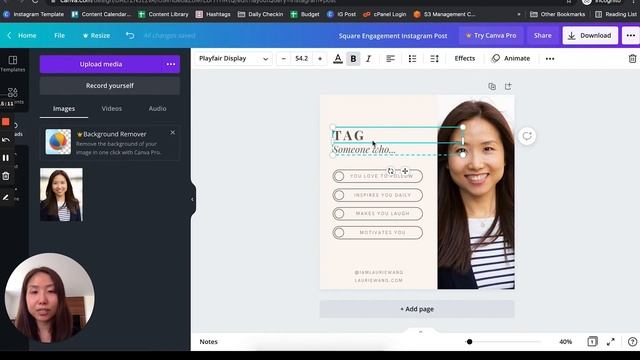Switch to the Images tab
This screenshot has width=640, height=360.
(64, 109)
